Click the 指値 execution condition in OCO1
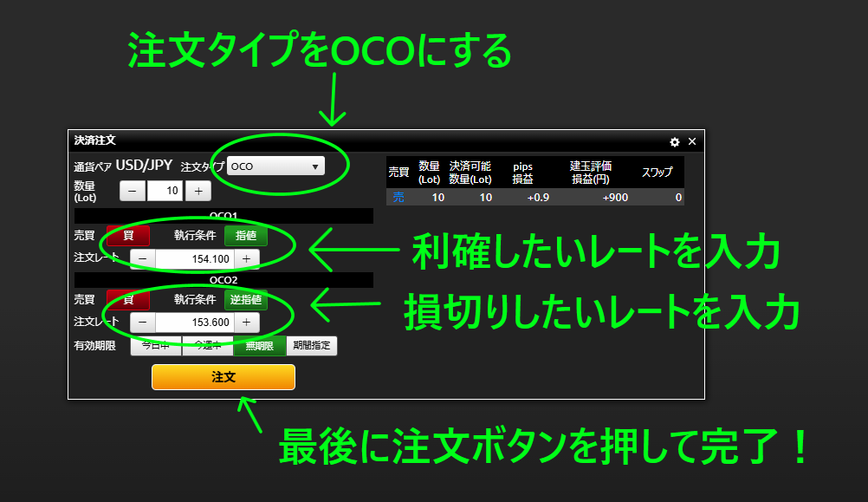This screenshot has width=868, height=502. (x=246, y=235)
